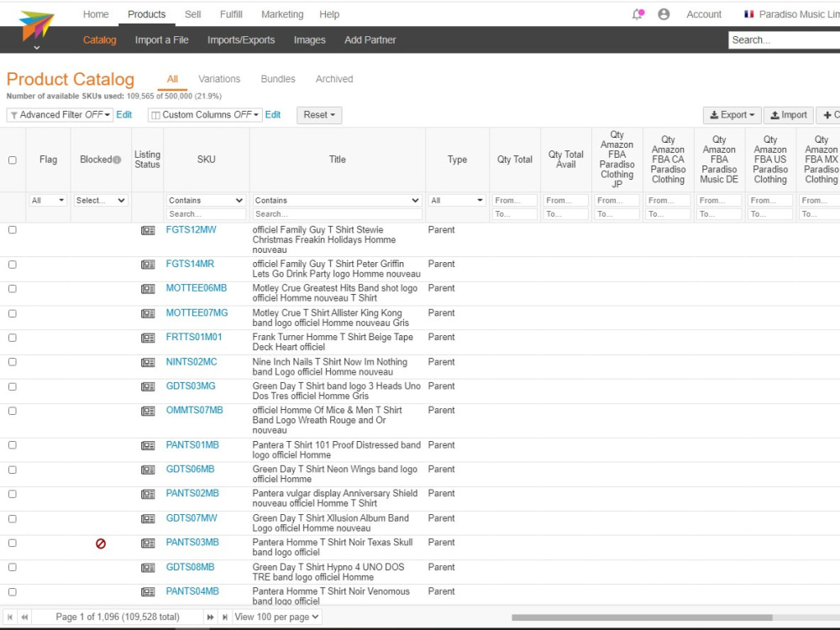Open the notifications bell icon

click(x=638, y=14)
